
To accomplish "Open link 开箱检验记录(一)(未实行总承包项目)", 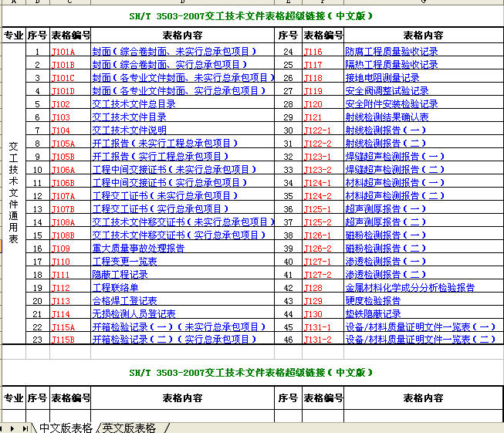I will coord(179,327).
